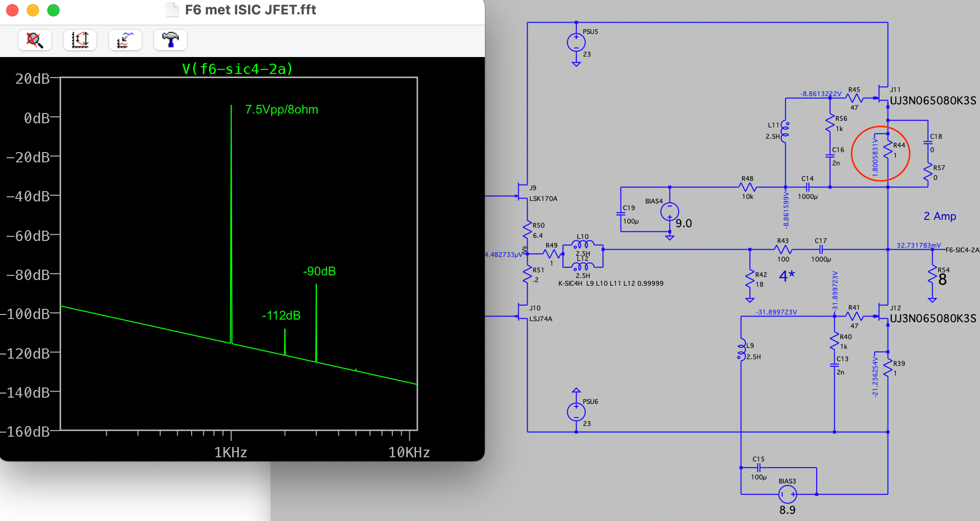
Task: Select inductor L9 2.5H in the schematic
Action: pyautogui.click(x=741, y=349)
